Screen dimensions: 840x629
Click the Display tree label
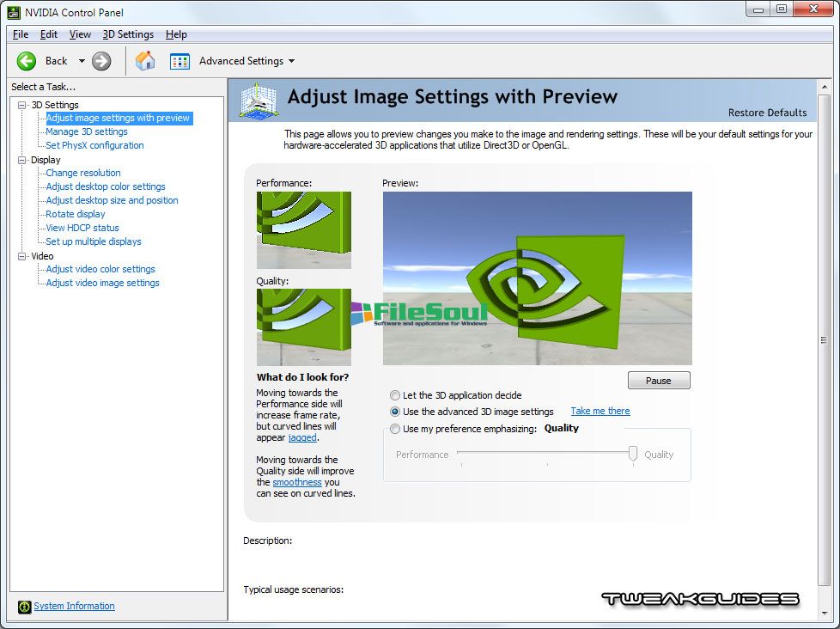pyautogui.click(x=46, y=160)
